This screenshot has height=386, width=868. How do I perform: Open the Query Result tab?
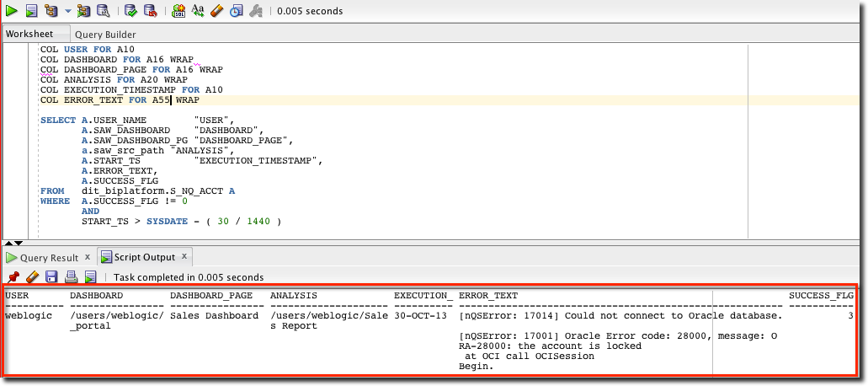click(50, 258)
